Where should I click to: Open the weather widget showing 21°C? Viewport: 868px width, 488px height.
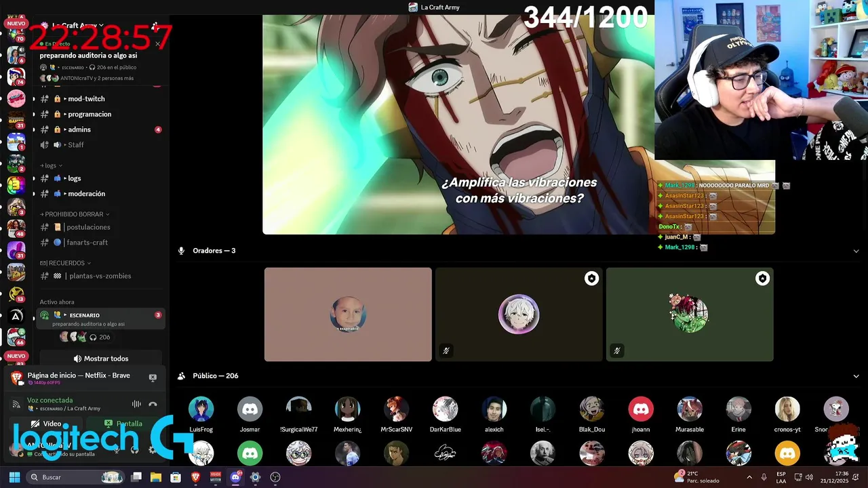coord(696,477)
